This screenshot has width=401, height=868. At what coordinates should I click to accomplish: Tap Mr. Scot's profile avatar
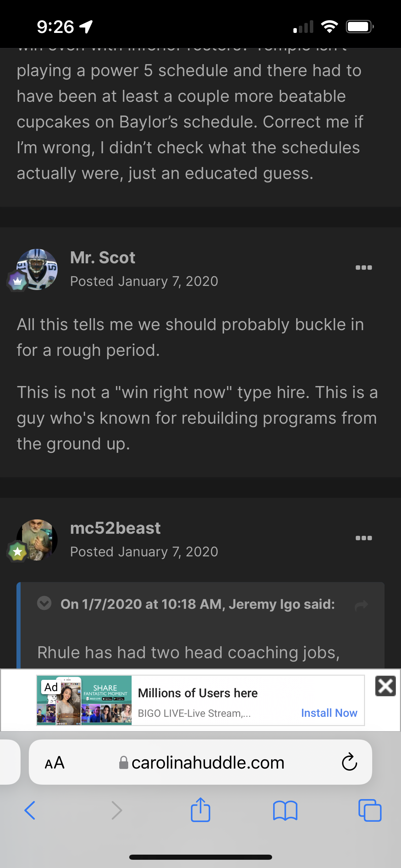coord(37,269)
